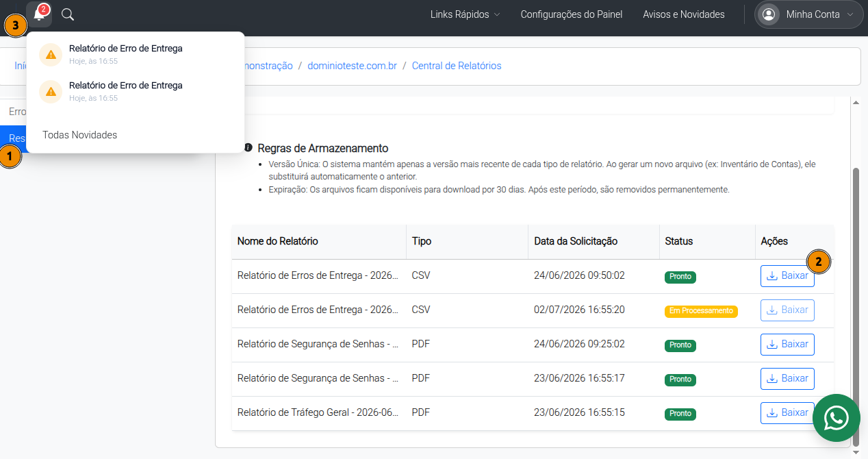Select the Relatório de Tráfego Geral name cell
Screen dimensions: 868x459
[x=318, y=412]
